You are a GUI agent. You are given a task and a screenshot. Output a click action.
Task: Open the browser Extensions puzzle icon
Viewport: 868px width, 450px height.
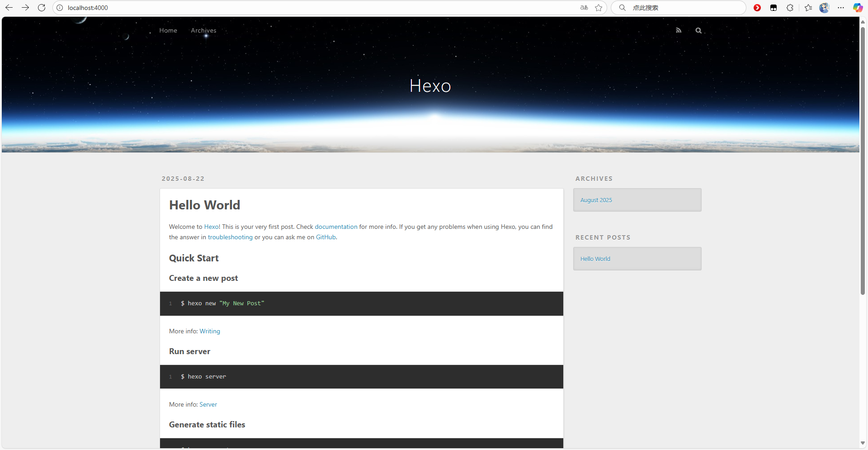[x=790, y=8]
